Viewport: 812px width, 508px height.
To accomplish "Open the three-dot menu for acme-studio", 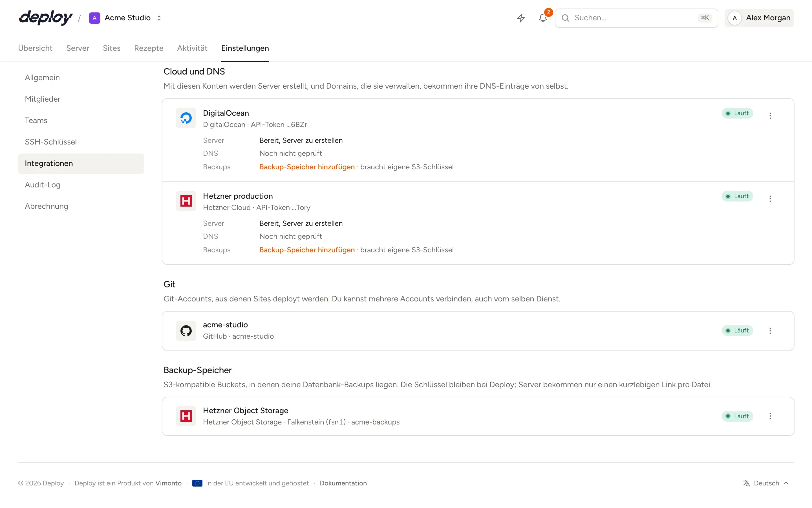I will (770, 330).
